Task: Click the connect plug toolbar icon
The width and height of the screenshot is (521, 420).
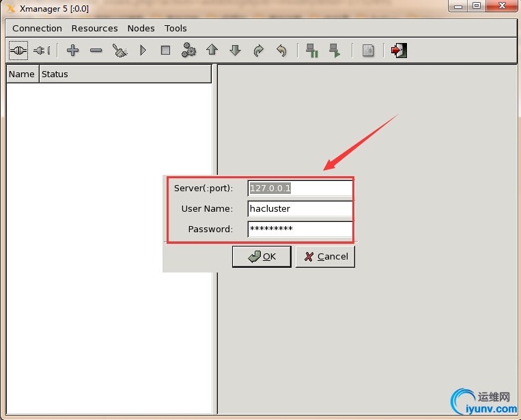Action: [x=18, y=51]
